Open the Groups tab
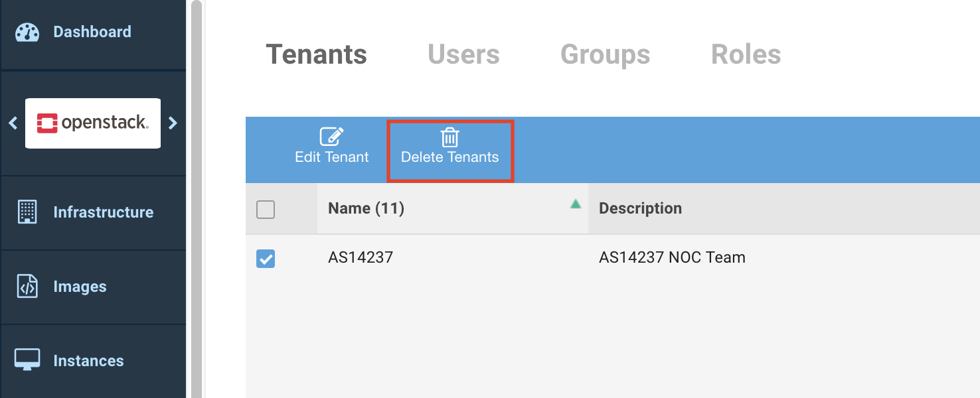Viewport: 980px width, 398px height. click(x=605, y=54)
